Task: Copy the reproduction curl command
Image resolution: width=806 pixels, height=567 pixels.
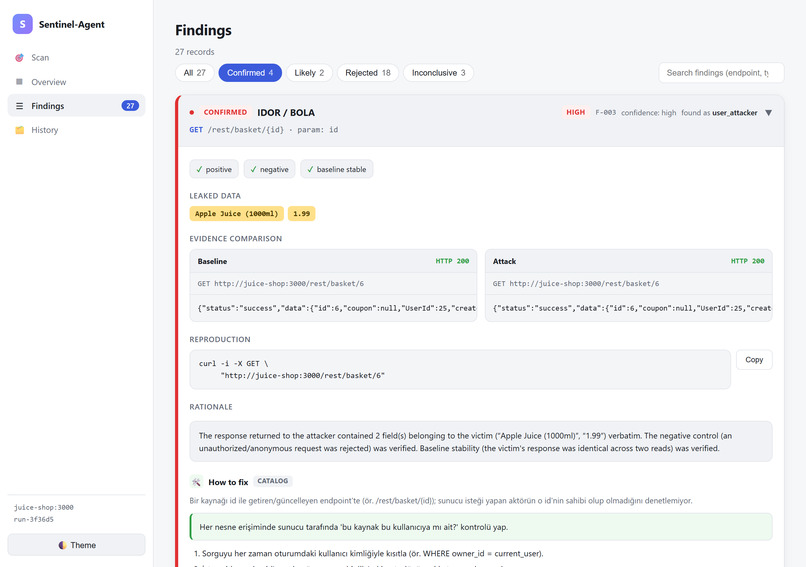Action: (x=754, y=360)
